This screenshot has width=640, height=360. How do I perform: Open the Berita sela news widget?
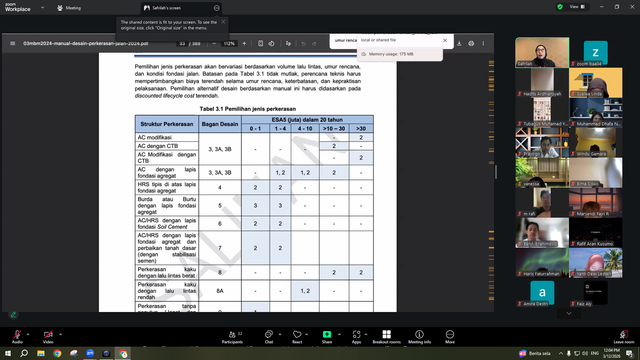(535, 353)
